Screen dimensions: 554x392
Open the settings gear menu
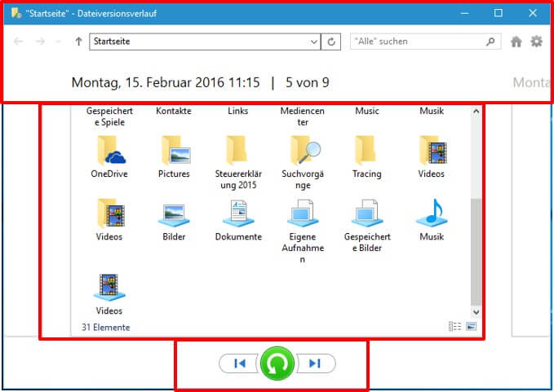536,42
